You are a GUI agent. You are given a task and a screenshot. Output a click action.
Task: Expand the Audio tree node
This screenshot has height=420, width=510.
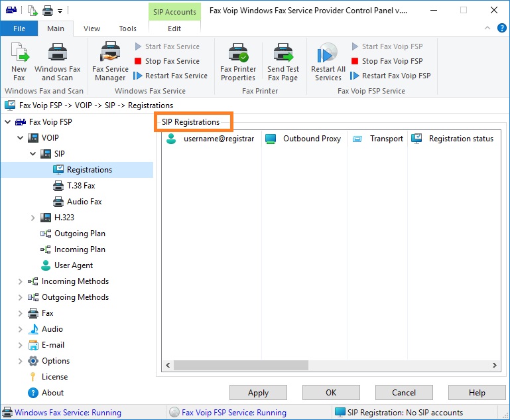pyautogui.click(x=20, y=329)
